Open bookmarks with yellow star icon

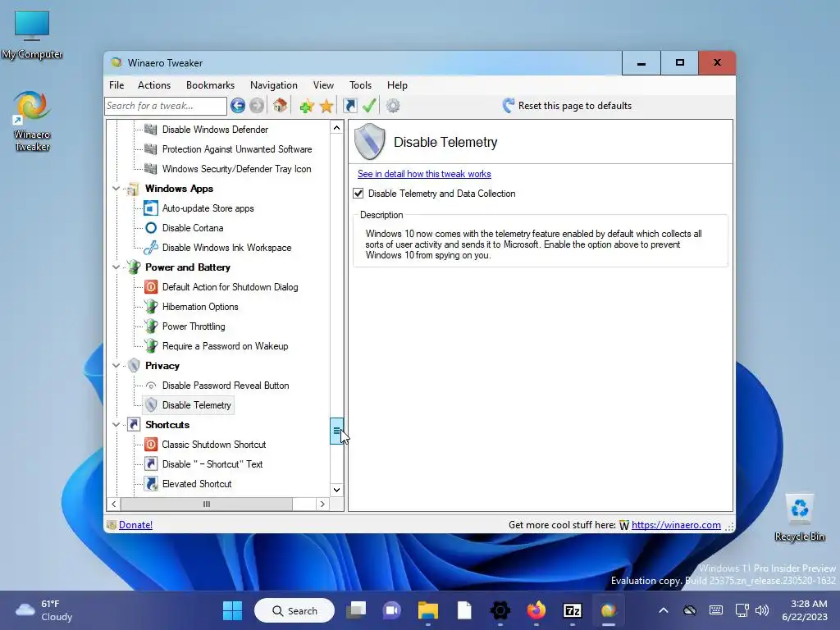(326, 106)
